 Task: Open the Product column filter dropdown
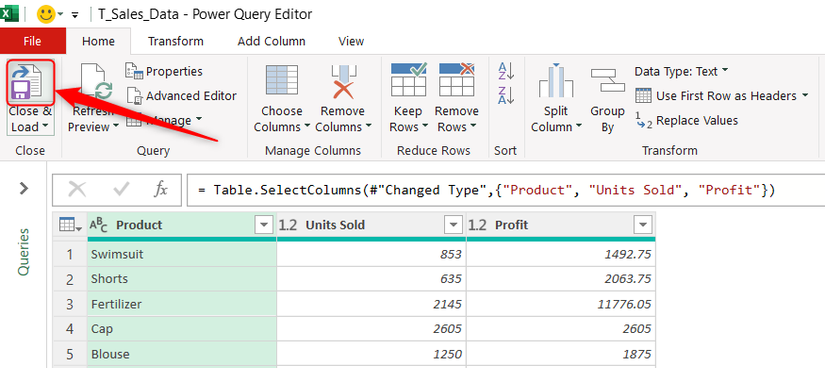264,225
